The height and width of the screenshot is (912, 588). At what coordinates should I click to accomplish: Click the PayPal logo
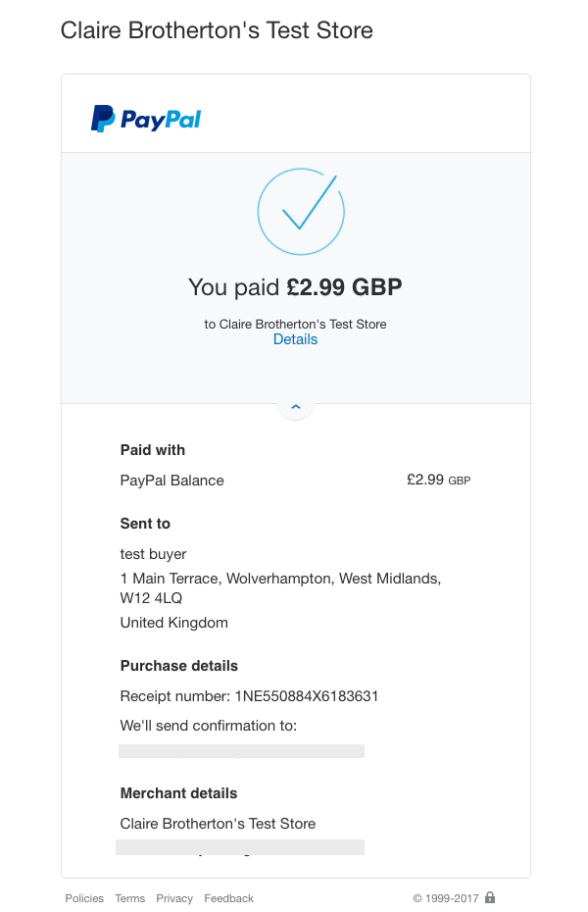point(145,118)
